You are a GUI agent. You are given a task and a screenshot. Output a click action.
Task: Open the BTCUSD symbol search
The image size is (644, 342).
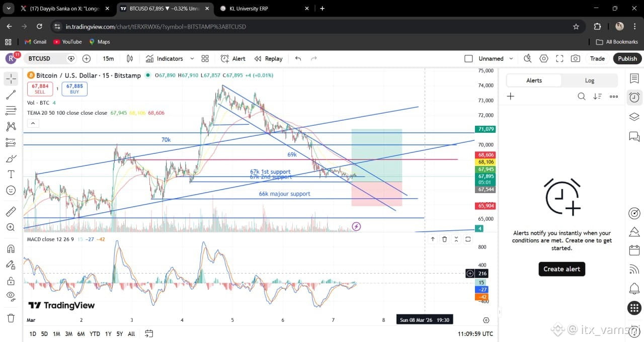pyautogui.click(x=39, y=58)
